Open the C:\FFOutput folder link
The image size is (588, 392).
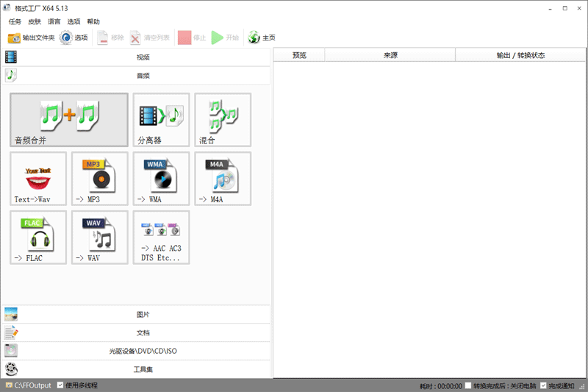(29, 385)
